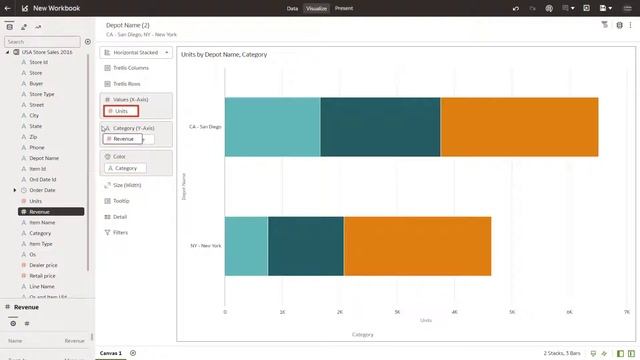Click the Detail drop target
The image size is (640, 360).
(136, 217)
